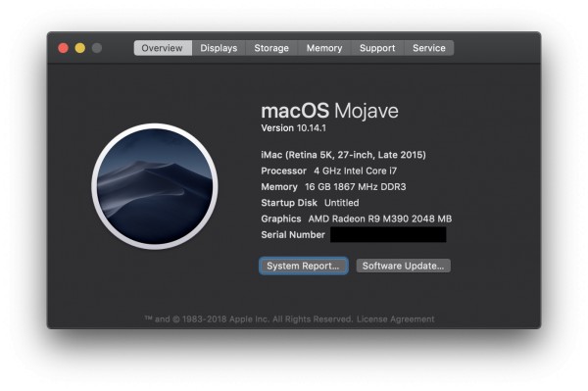Close the About This Mac window
The height and width of the screenshot is (391, 588).
(64, 48)
